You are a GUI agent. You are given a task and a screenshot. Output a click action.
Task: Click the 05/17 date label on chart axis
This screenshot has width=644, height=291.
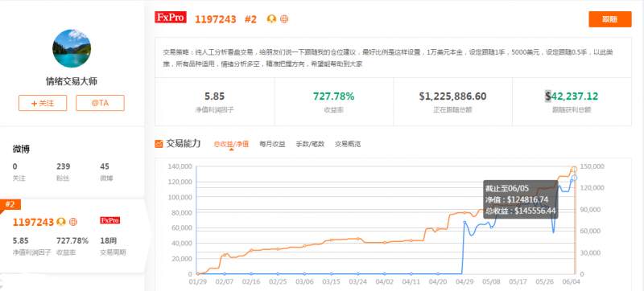click(518, 282)
